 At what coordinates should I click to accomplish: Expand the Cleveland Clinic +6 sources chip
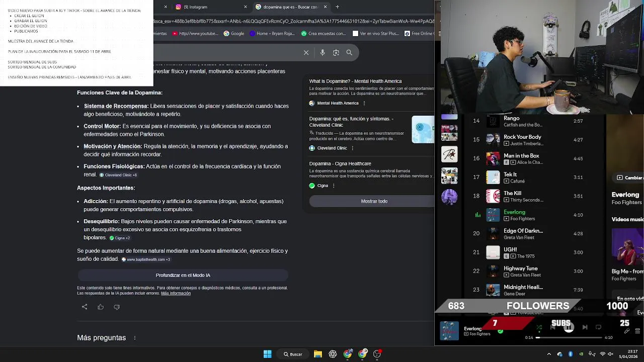(x=118, y=175)
